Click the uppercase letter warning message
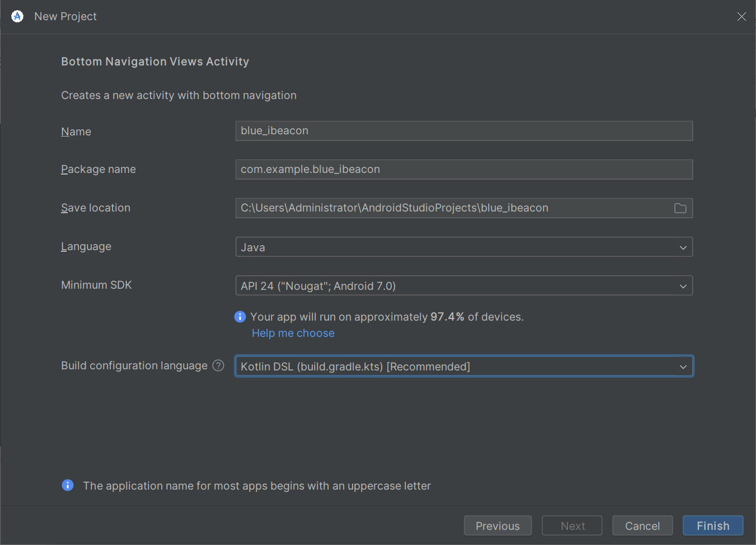 [257, 486]
